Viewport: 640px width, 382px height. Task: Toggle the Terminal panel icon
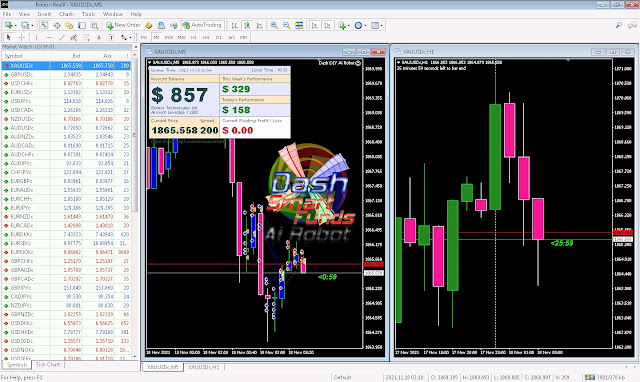point(82,25)
